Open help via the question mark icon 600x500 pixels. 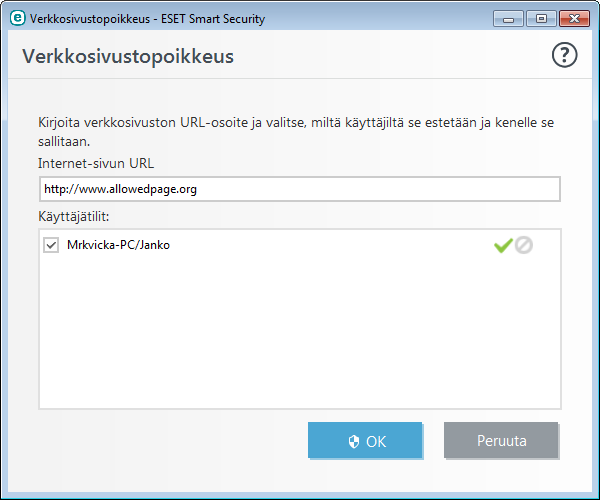coord(564,55)
